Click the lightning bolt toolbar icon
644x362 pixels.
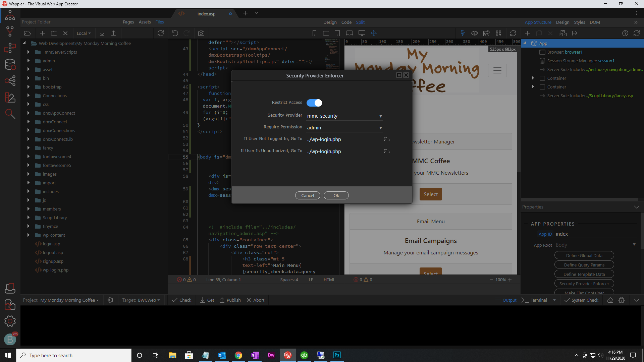click(463, 33)
